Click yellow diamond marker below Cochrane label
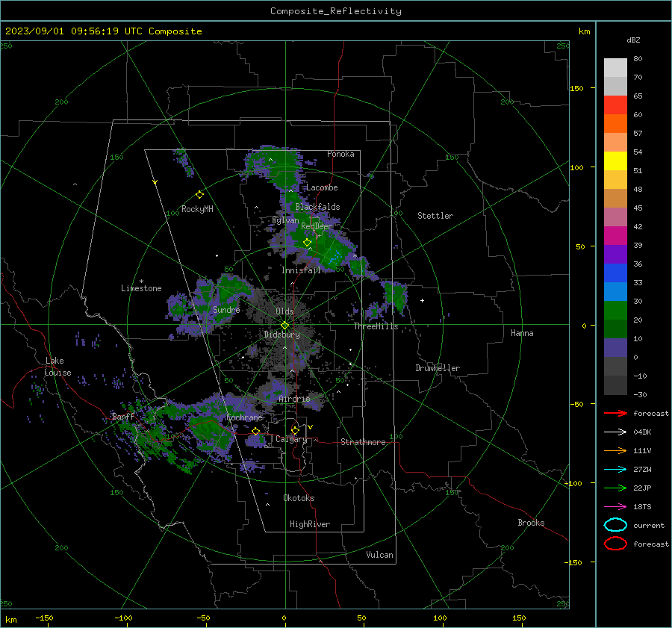The width and height of the screenshot is (672, 628). (256, 431)
